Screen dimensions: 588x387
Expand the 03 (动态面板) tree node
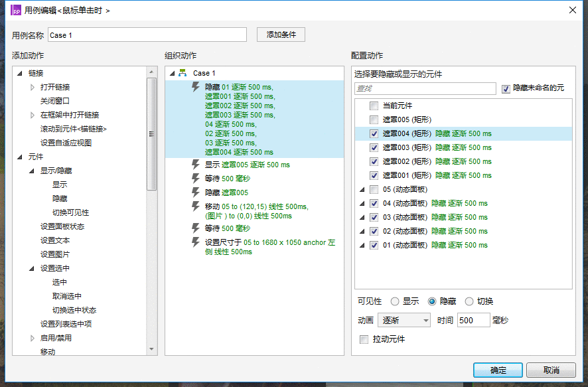coord(362,217)
